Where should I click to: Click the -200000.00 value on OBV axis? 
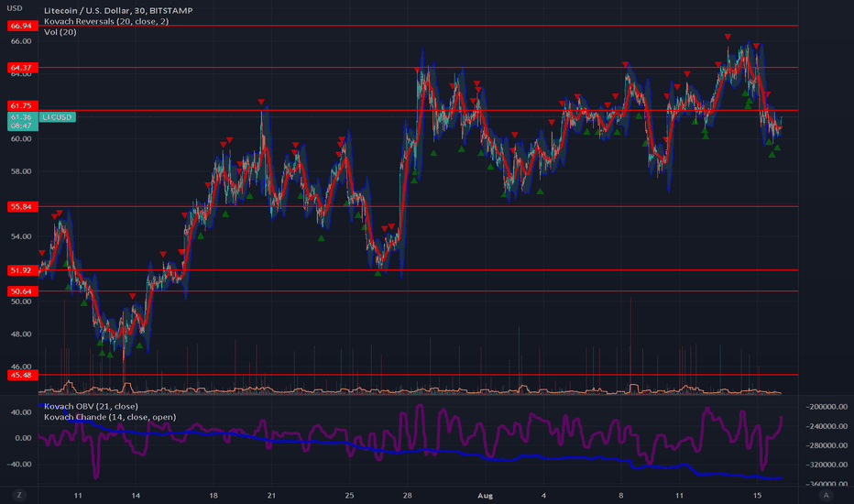(x=827, y=407)
